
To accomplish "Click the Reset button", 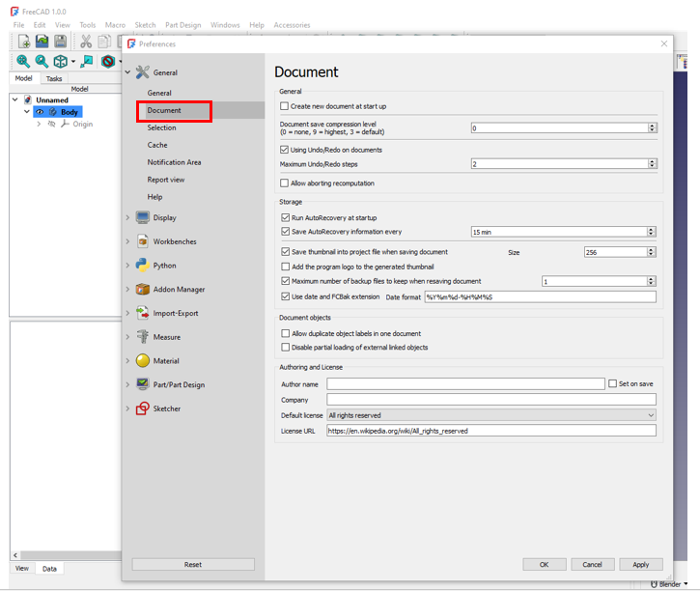I will coord(193,564).
